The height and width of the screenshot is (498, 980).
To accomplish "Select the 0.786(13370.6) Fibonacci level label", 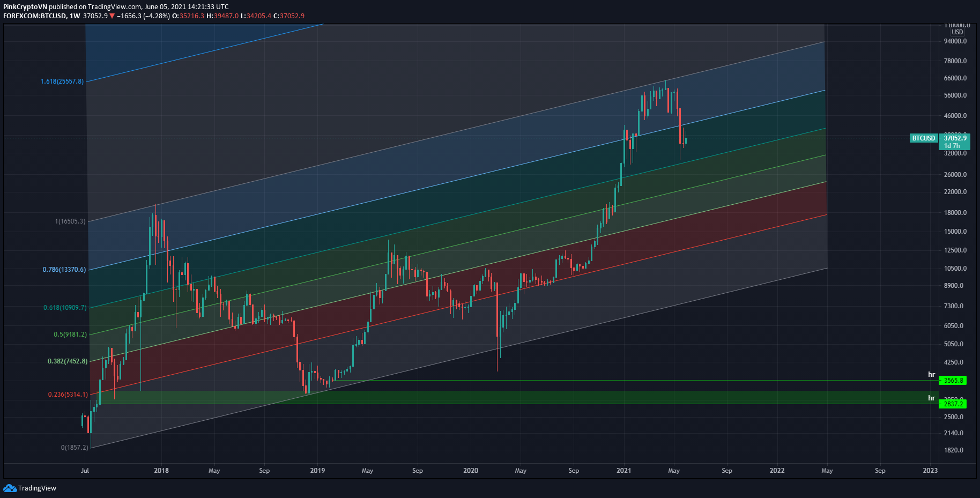I will (64, 270).
